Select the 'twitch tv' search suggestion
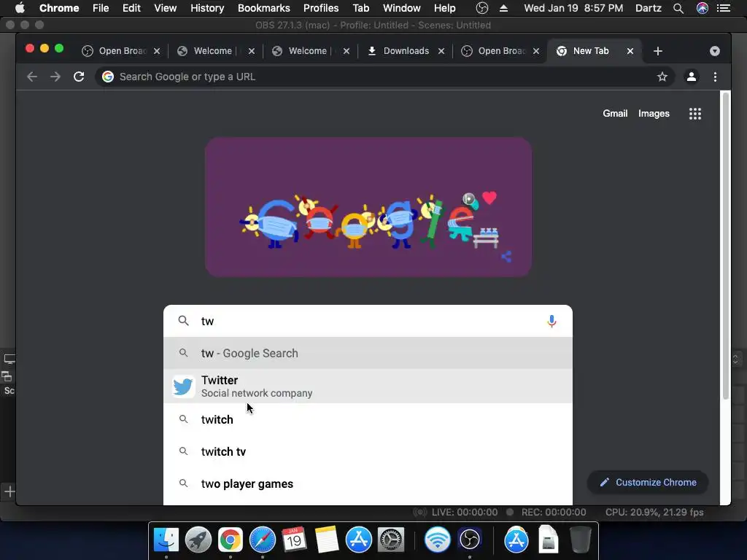 [368, 451]
